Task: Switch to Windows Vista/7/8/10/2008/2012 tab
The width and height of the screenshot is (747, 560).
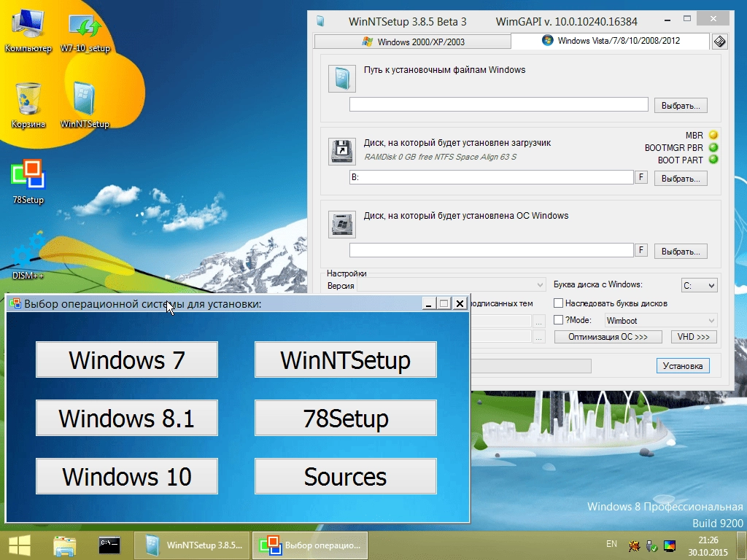Action: coord(611,41)
